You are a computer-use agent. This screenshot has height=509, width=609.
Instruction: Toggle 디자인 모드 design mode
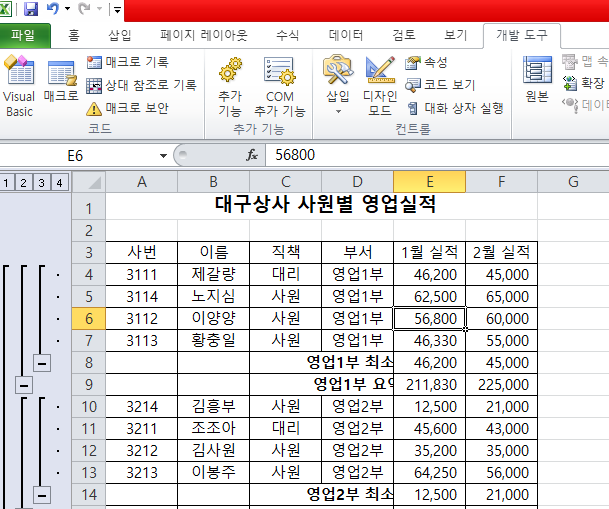380,86
